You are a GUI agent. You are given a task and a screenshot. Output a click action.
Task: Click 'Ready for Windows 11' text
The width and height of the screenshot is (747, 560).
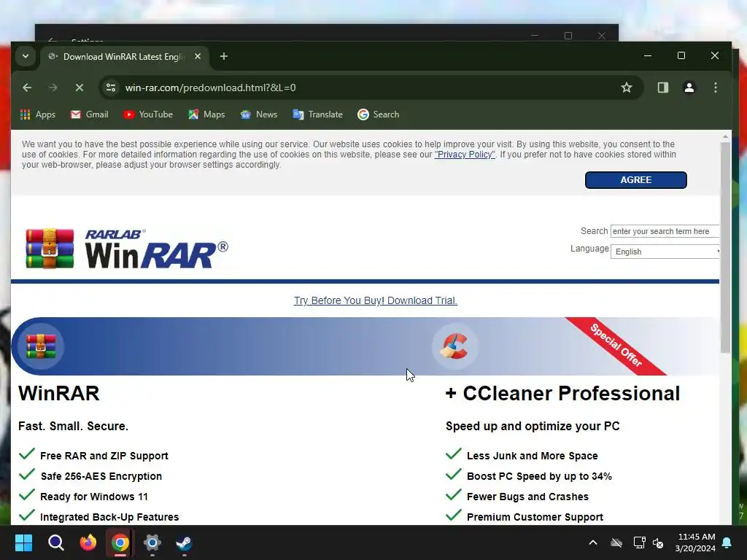(x=94, y=497)
